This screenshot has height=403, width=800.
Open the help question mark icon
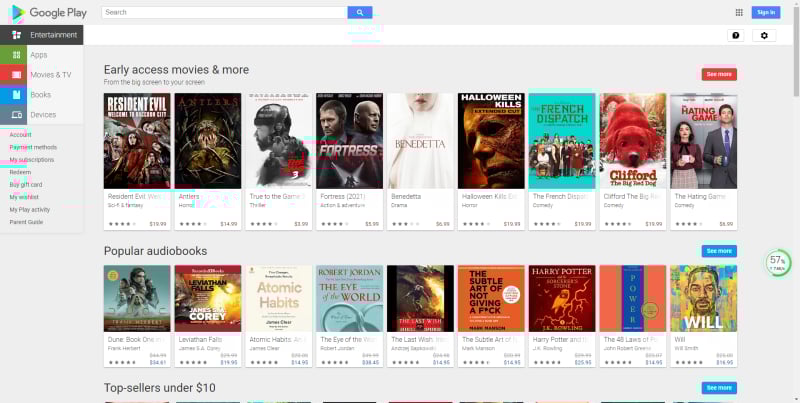(736, 35)
